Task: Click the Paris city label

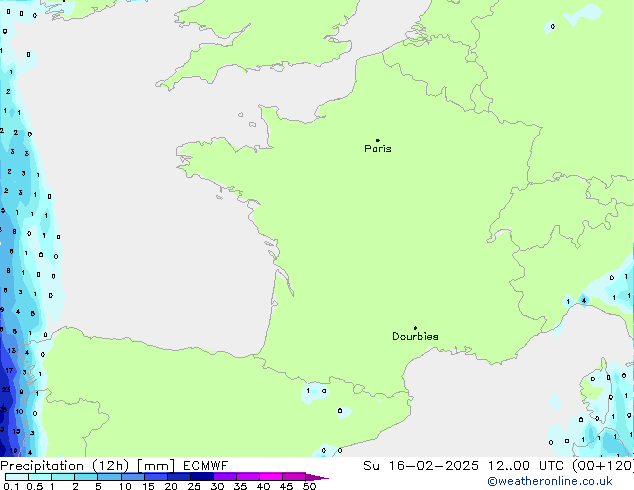Action: pyautogui.click(x=378, y=149)
